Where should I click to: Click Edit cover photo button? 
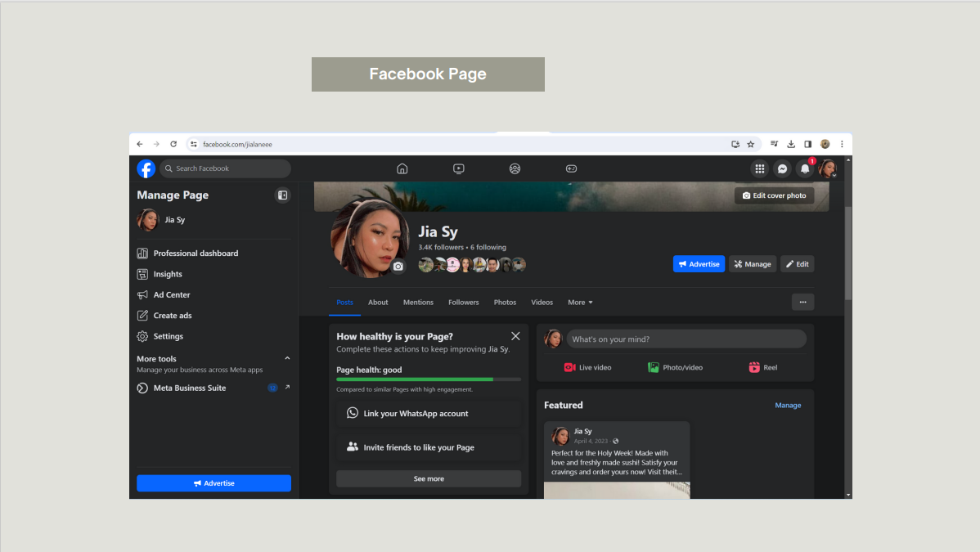774,195
